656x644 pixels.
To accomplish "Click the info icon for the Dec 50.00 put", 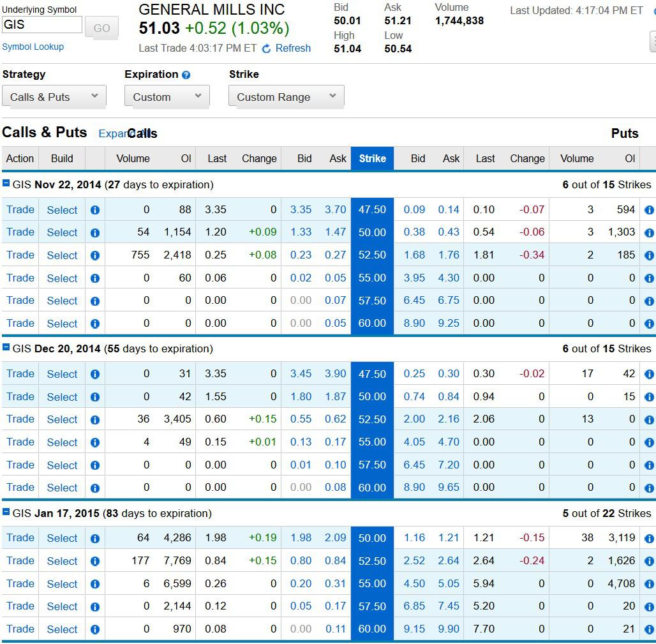I will (650, 396).
